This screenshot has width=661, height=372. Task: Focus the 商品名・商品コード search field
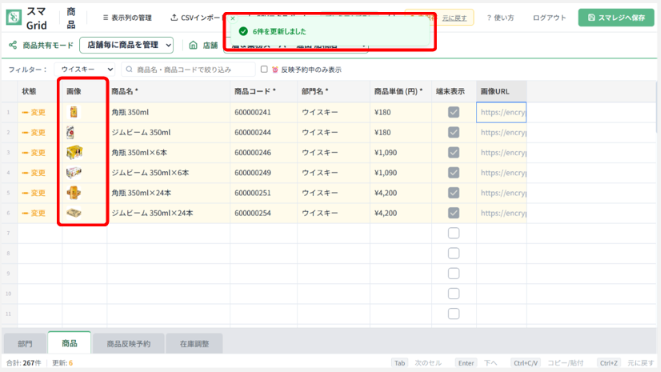tap(188, 70)
